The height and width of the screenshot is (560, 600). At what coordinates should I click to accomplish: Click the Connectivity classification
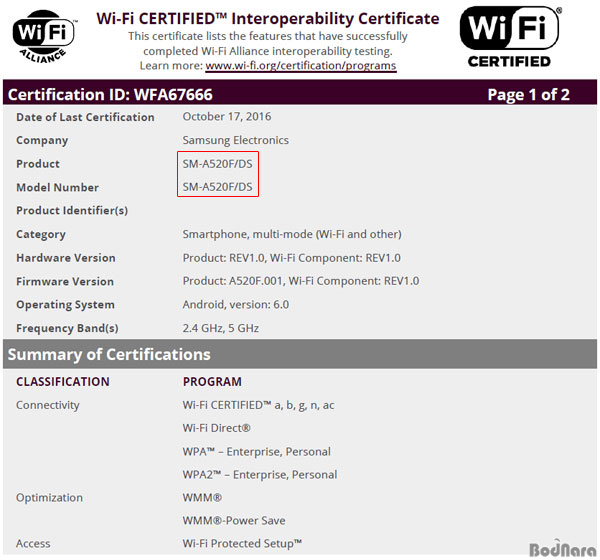coord(48,405)
